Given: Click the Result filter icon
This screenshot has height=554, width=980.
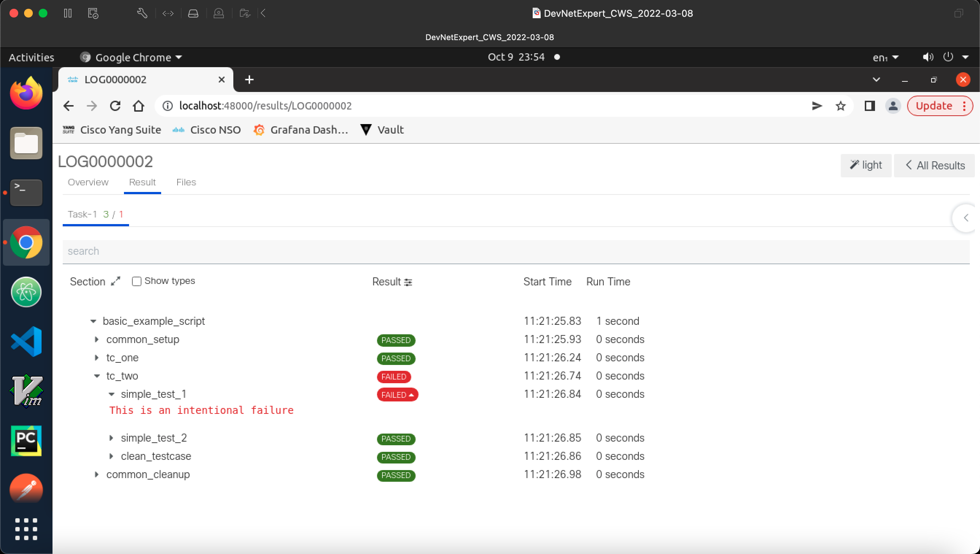Looking at the screenshot, I should pos(408,282).
